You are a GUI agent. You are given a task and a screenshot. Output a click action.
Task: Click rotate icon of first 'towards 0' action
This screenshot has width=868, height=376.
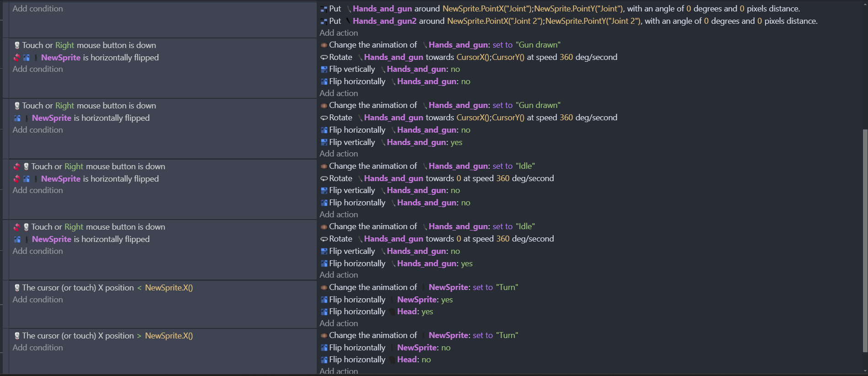[324, 178]
